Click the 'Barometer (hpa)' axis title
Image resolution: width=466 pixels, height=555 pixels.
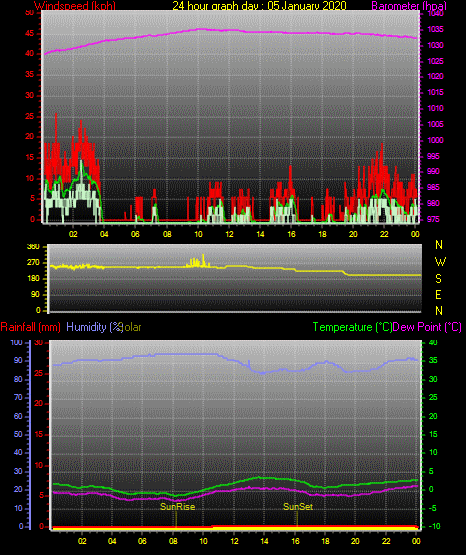[409, 6]
